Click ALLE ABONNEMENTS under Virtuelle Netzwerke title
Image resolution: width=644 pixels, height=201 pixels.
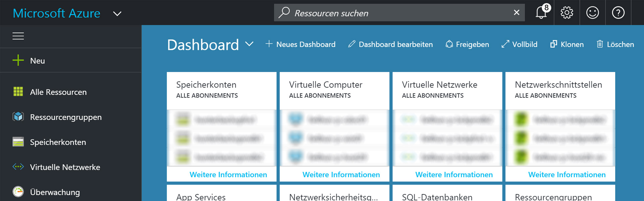433,95
